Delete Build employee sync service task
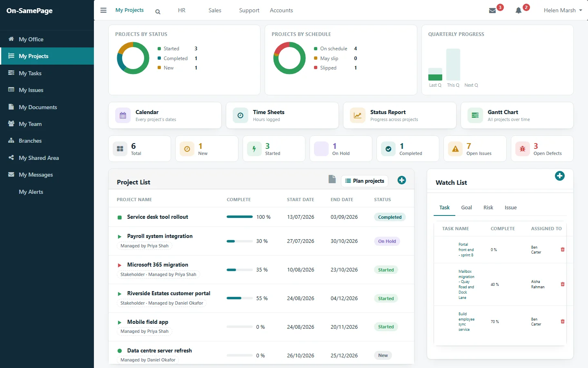 pyautogui.click(x=563, y=321)
